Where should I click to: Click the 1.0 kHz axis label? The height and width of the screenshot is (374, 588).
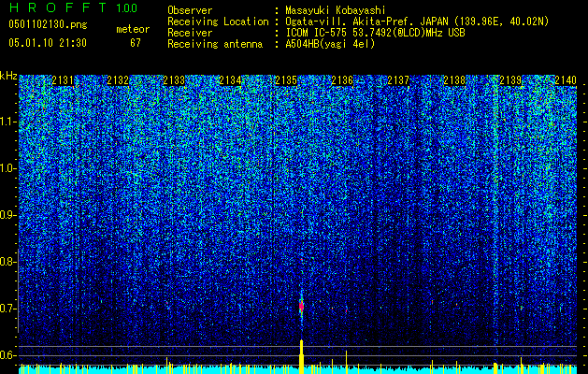(8, 168)
